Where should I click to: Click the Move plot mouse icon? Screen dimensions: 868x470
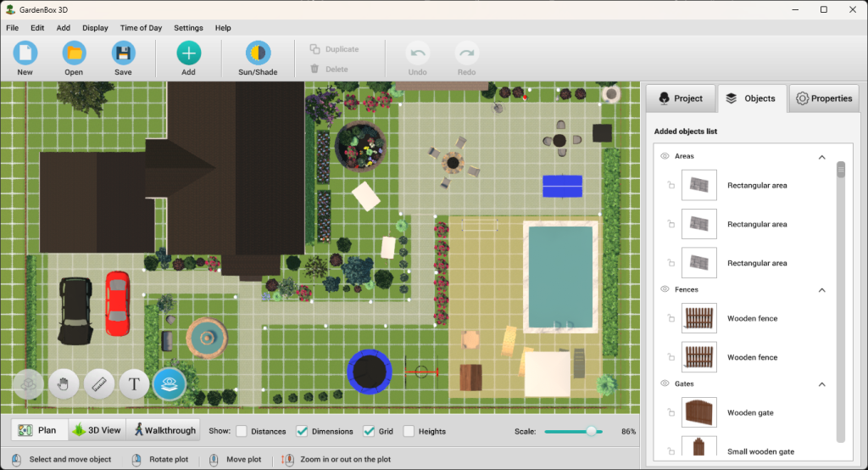(214, 460)
